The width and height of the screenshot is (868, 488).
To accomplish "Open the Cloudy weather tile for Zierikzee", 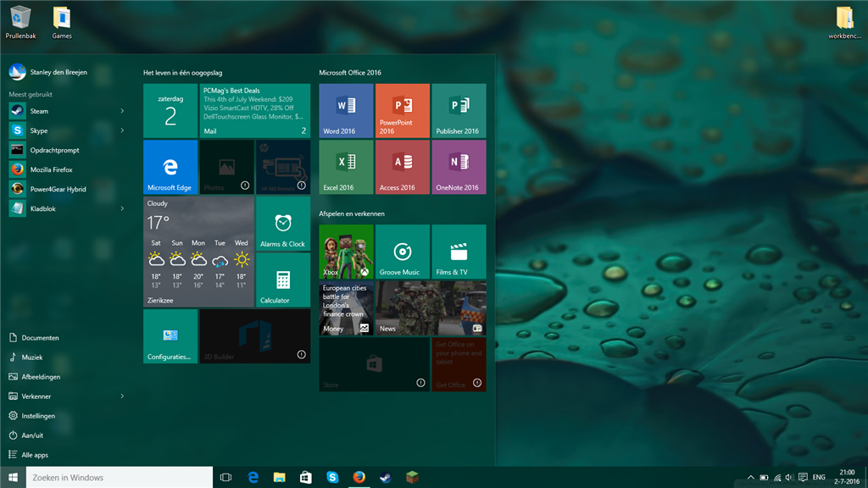I will click(x=198, y=252).
